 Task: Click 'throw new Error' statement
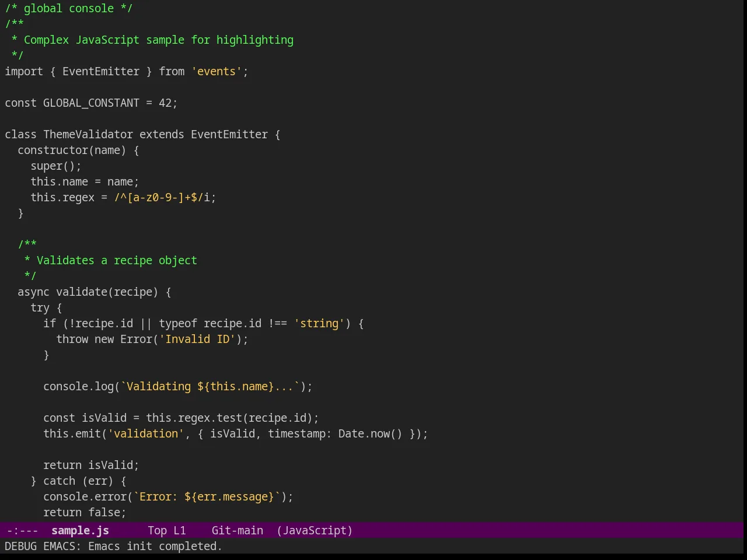[x=104, y=339]
